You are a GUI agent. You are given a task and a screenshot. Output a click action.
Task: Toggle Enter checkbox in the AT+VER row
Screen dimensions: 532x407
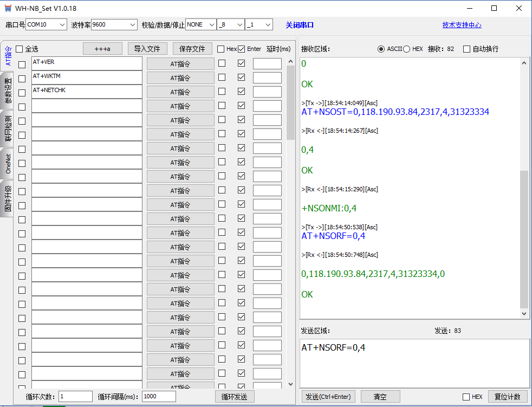(241, 63)
